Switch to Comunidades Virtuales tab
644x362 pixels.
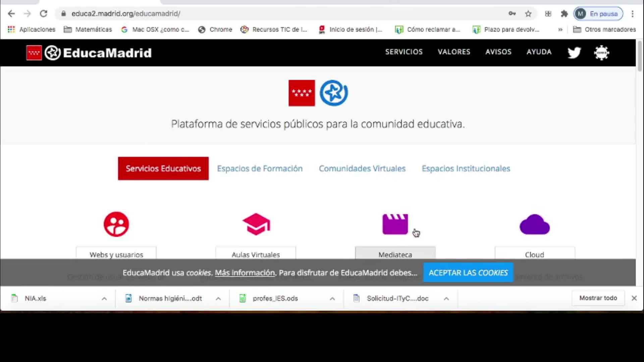(x=362, y=169)
